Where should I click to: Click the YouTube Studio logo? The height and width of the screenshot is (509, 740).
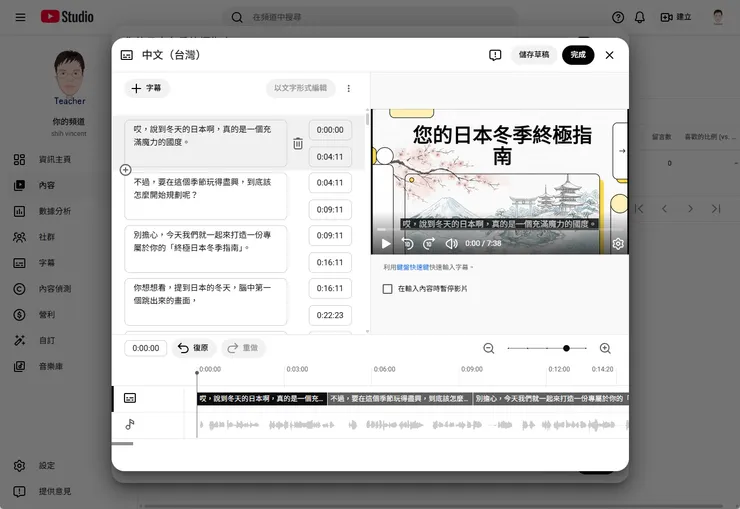click(67, 17)
